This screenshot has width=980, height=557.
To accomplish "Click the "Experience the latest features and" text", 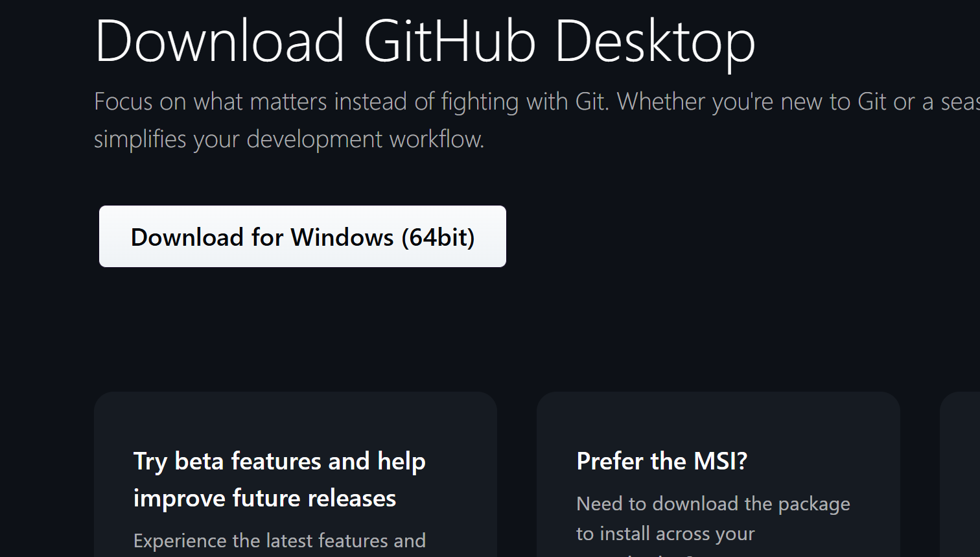I will 279,540.
